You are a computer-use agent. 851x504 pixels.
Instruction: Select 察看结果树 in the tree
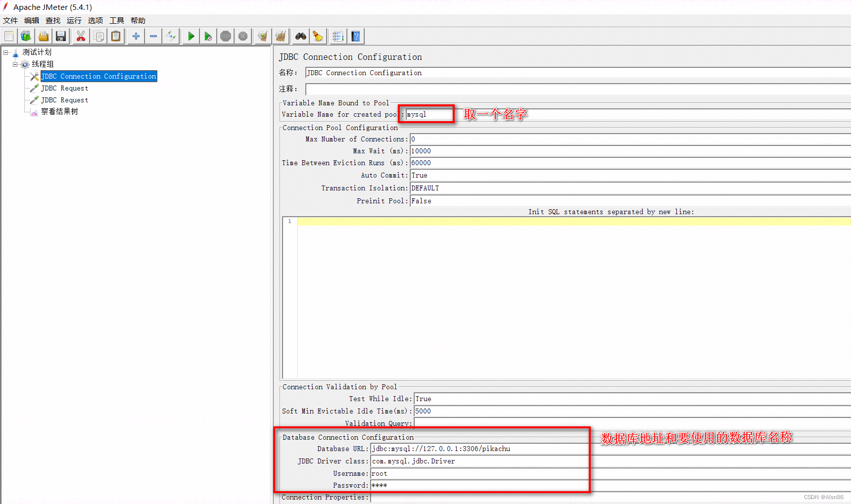click(x=59, y=112)
